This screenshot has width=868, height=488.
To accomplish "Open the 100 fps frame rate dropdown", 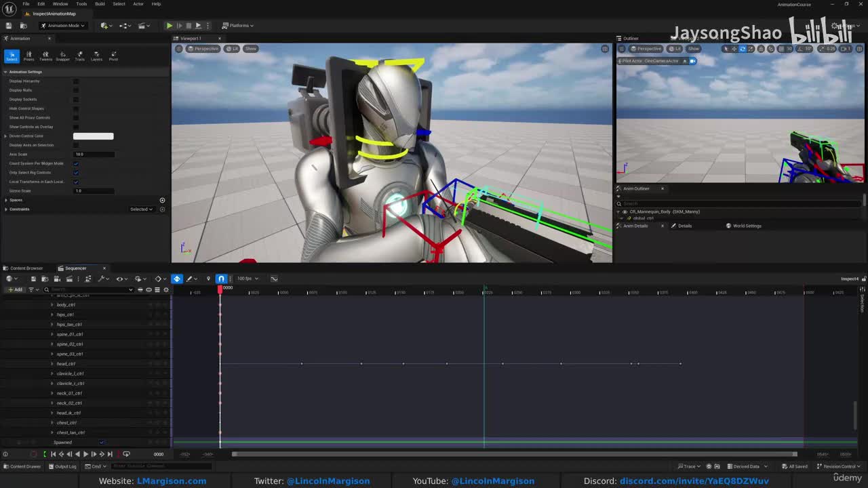I will click(247, 279).
